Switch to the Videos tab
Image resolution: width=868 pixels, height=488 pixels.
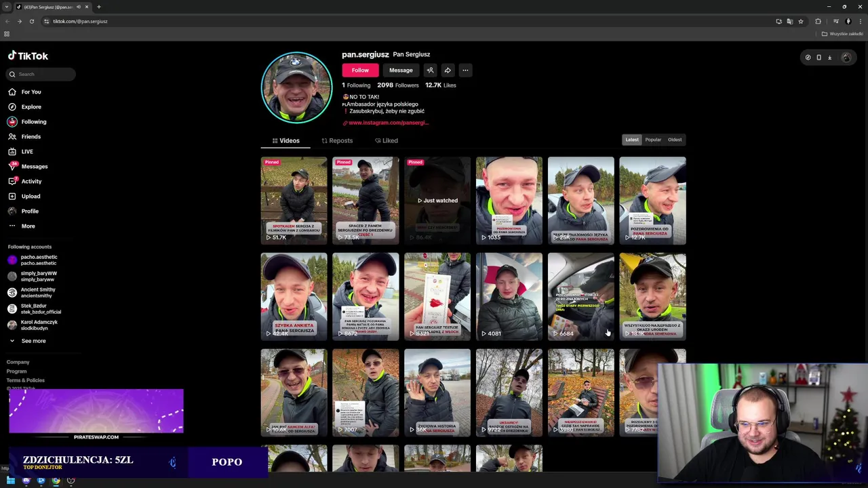tap(285, 140)
